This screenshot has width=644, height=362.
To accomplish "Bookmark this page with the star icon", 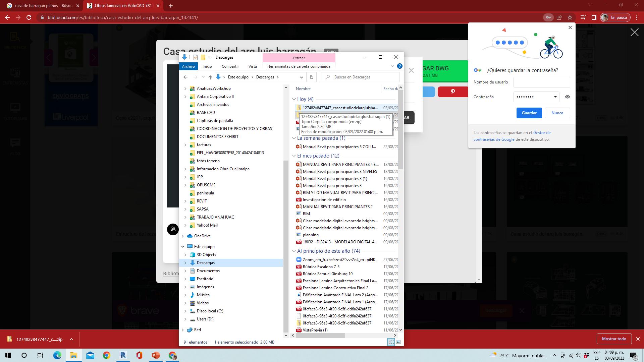I will click(x=570, y=17).
